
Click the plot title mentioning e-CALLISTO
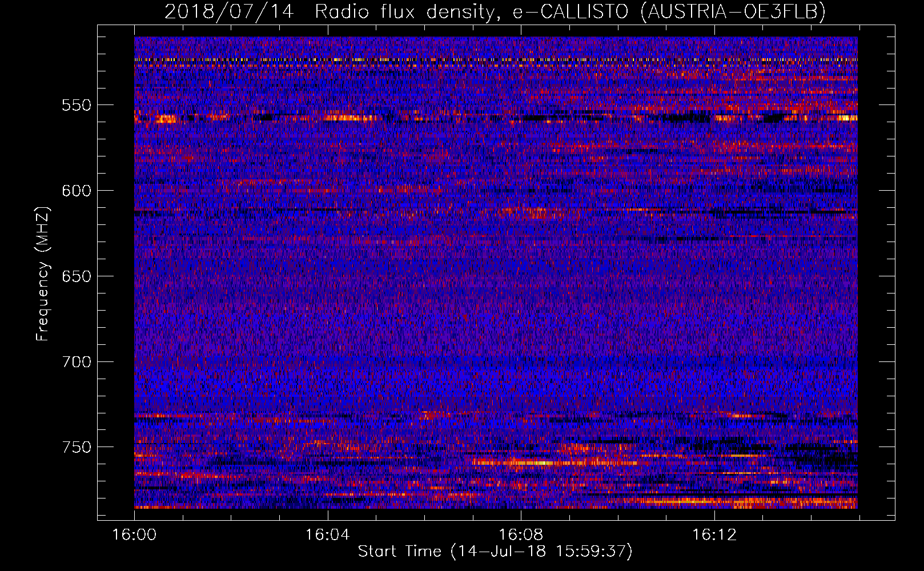pyautogui.click(x=495, y=11)
